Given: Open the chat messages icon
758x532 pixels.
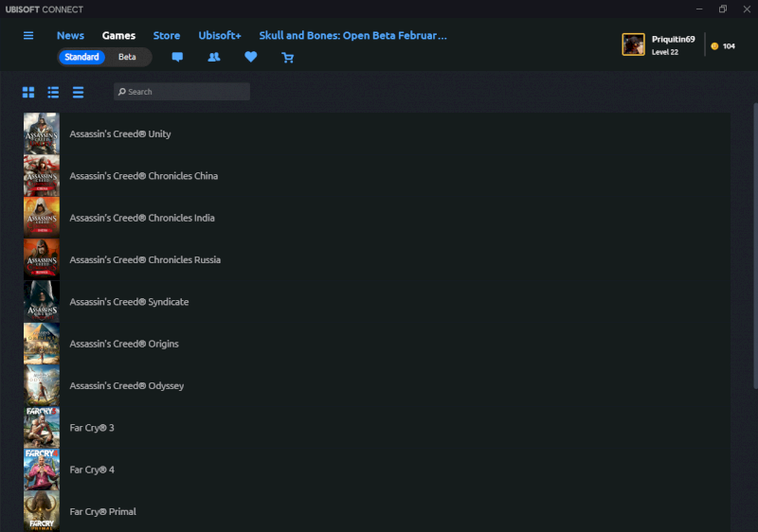Looking at the screenshot, I should pyautogui.click(x=177, y=57).
